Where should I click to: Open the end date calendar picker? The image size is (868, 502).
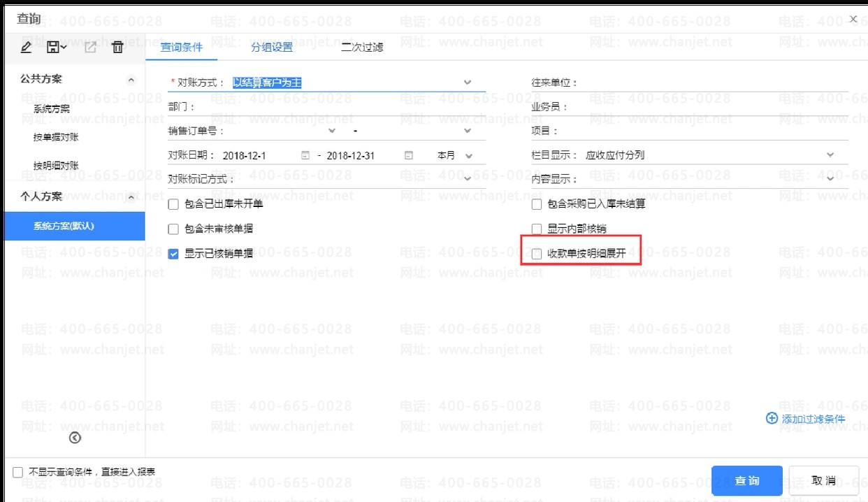point(409,155)
